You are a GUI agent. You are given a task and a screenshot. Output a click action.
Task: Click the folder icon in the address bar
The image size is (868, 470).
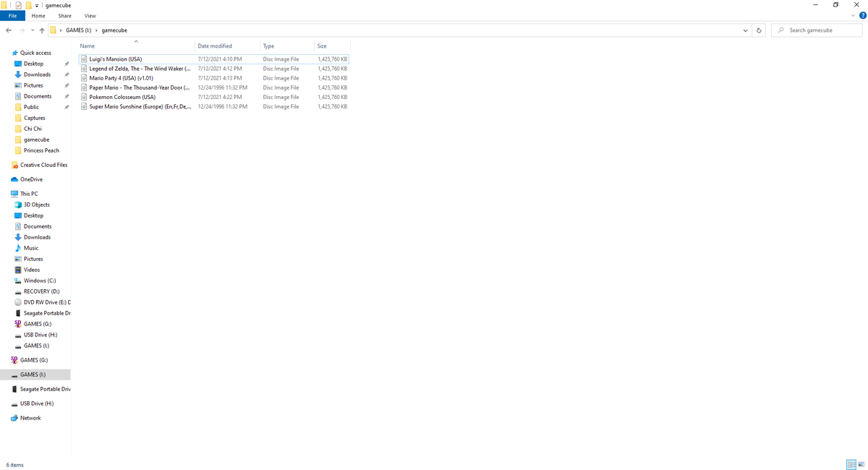pyautogui.click(x=54, y=30)
